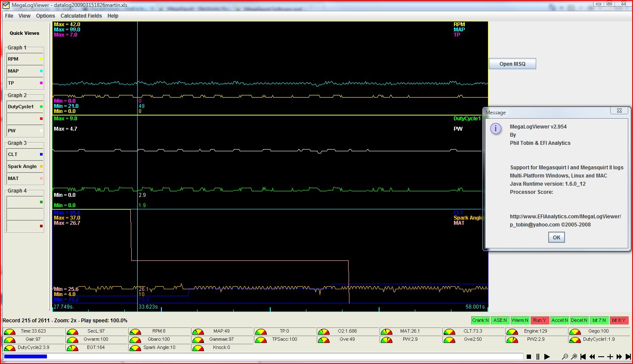Click the 33.623s cursor time label

click(x=148, y=307)
